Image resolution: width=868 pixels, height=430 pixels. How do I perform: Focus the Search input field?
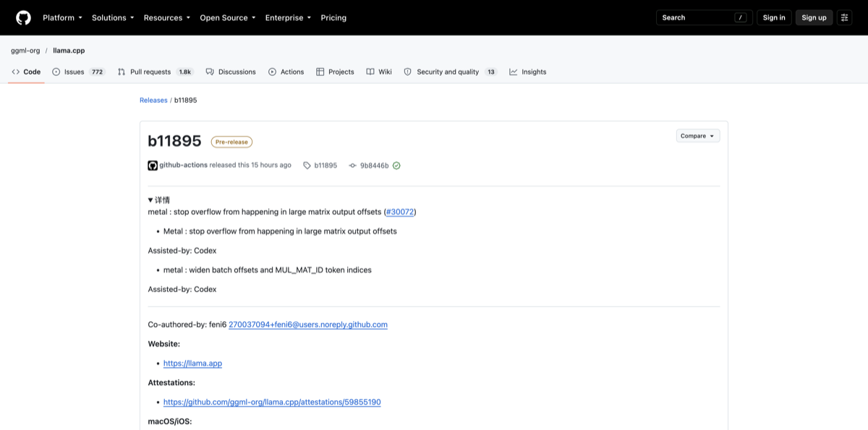[x=705, y=17]
